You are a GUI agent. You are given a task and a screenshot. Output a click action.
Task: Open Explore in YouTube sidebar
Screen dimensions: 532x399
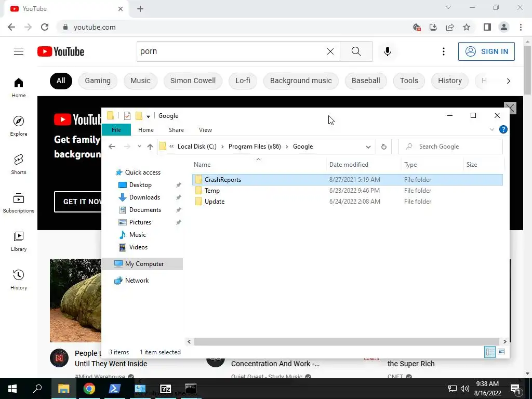(19, 126)
